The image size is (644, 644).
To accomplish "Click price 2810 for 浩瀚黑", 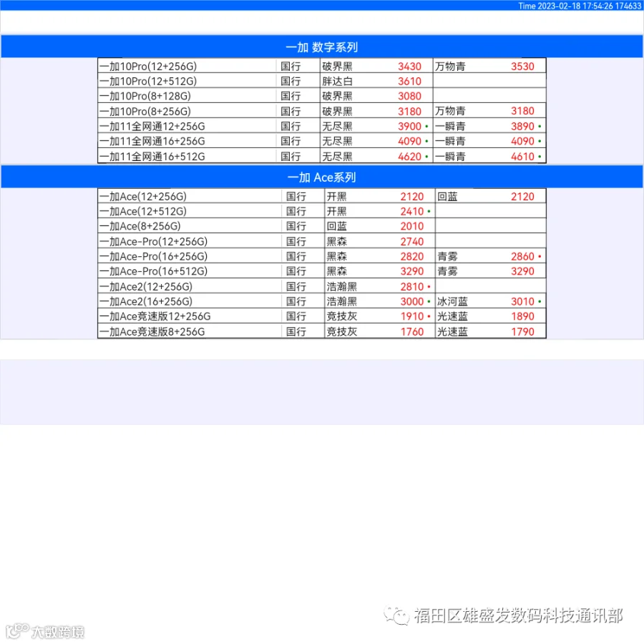I will tap(412, 286).
